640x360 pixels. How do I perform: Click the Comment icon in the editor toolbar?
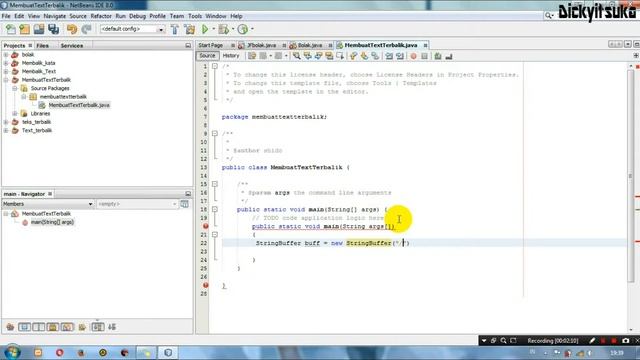[438, 56]
